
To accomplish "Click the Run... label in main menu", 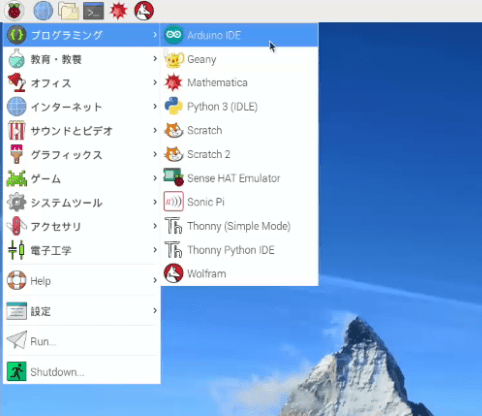I will pyautogui.click(x=43, y=342).
